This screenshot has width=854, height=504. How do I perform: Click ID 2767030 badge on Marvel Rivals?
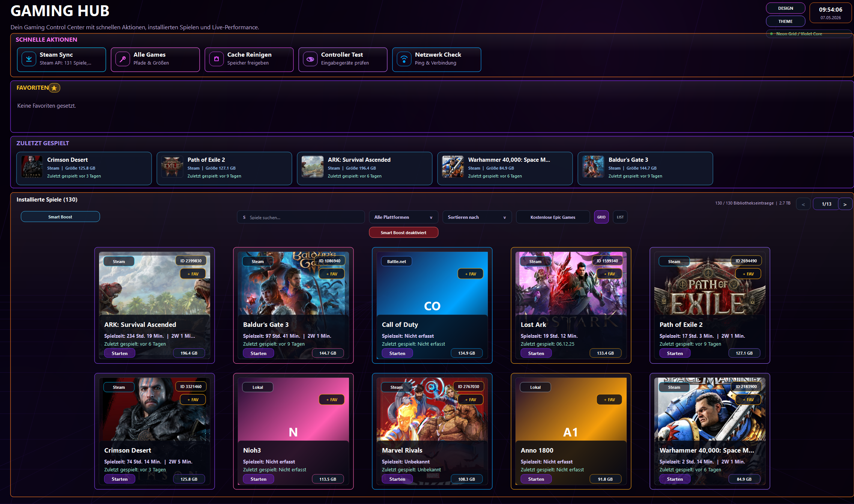(x=469, y=387)
